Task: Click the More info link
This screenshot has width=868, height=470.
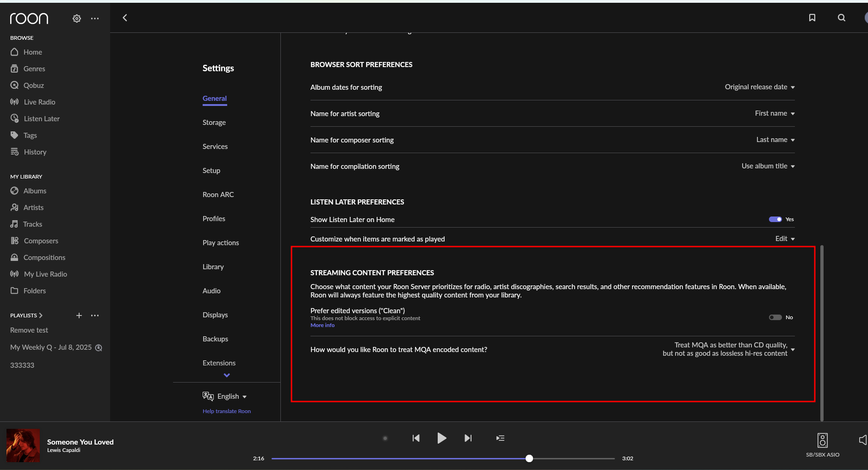Action: 322,325
